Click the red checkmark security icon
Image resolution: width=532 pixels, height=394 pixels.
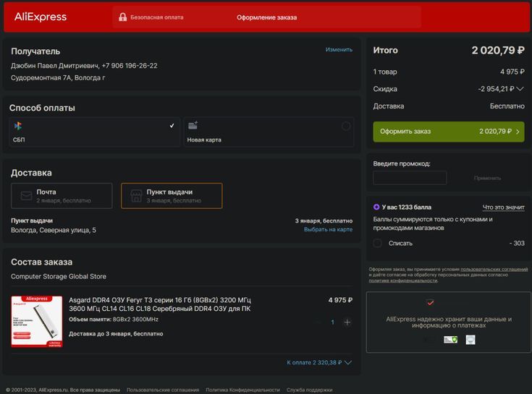(x=430, y=302)
